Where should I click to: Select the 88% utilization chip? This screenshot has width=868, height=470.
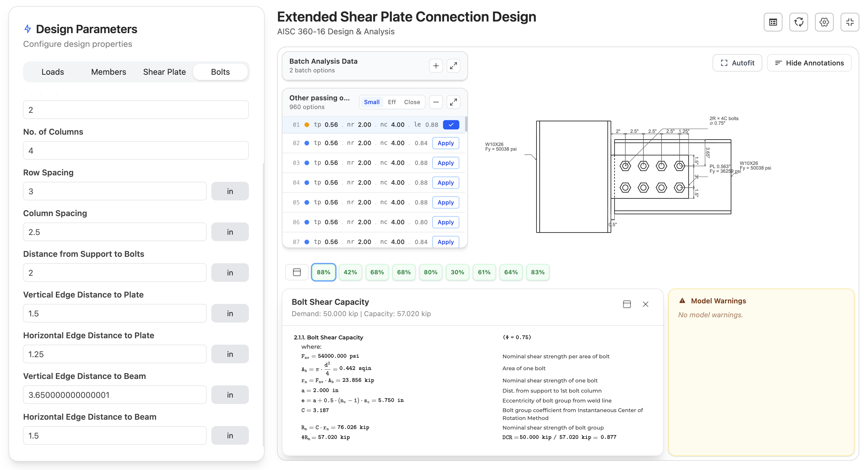(x=323, y=272)
